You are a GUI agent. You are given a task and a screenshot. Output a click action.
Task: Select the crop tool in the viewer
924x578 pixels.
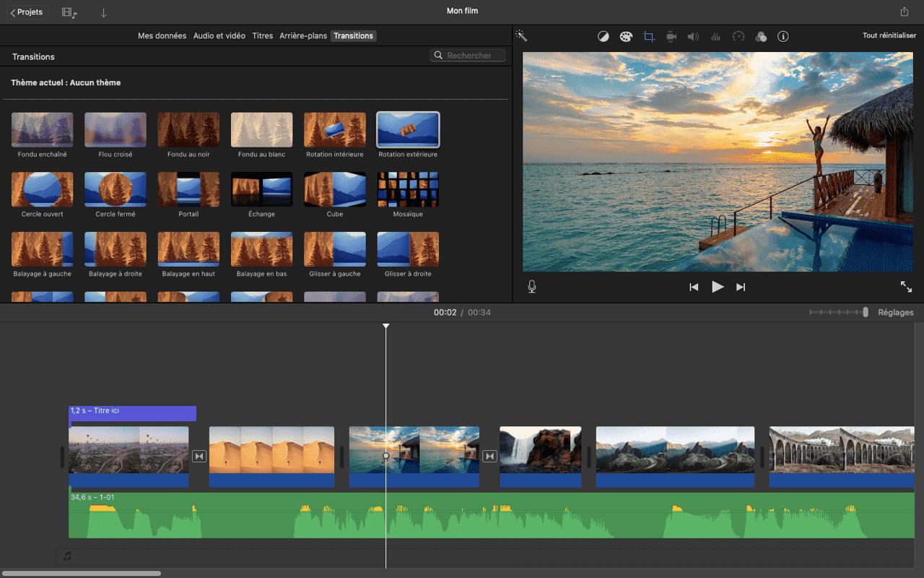[648, 36]
